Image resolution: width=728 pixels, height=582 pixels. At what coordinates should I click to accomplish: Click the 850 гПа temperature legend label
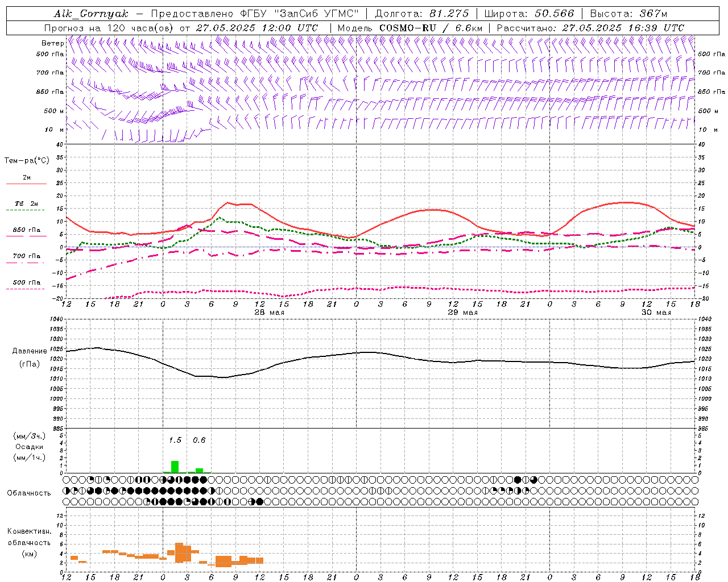click(27, 230)
